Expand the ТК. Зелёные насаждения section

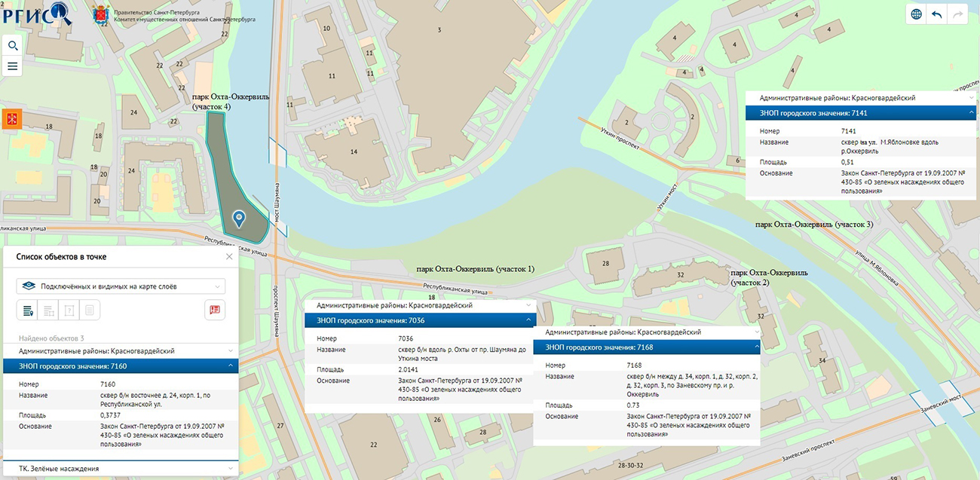pyautogui.click(x=121, y=469)
